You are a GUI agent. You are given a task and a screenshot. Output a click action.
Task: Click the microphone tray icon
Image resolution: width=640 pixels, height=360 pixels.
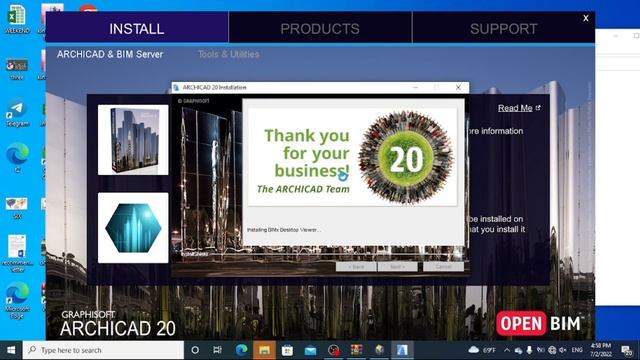pos(529,350)
